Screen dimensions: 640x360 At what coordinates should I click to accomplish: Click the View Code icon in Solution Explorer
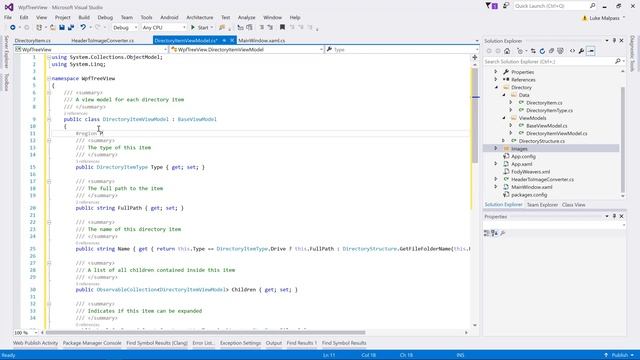(x=572, y=51)
